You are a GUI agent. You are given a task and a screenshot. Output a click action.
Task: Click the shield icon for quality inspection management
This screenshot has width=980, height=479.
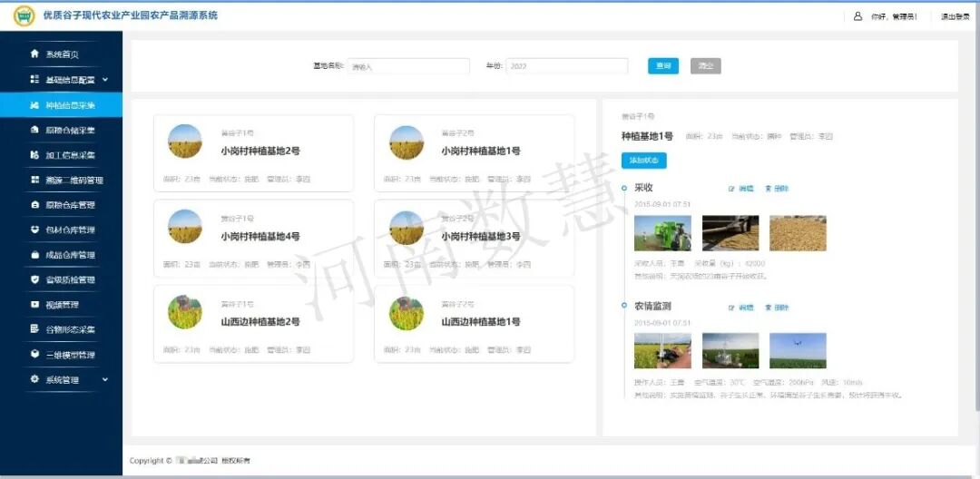pyautogui.click(x=34, y=279)
